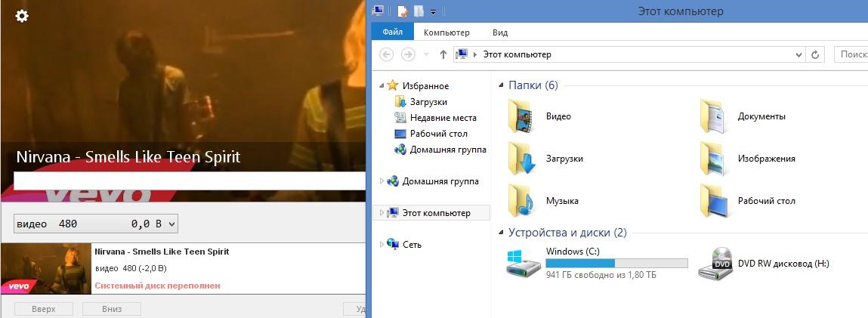Viewport: 868px width, 318px height.
Task: Select the Музыка folder icon
Action: (520, 200)
